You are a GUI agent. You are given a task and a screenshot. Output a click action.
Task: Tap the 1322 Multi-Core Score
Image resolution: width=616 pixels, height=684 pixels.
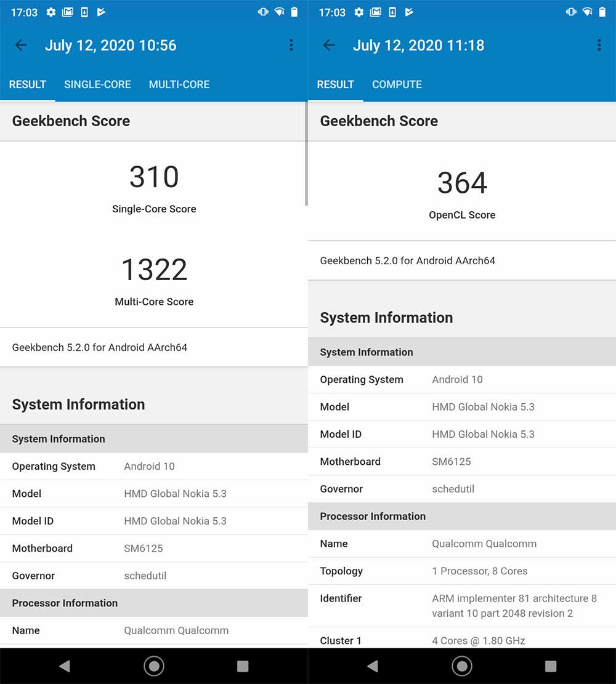tap(154, 270)
